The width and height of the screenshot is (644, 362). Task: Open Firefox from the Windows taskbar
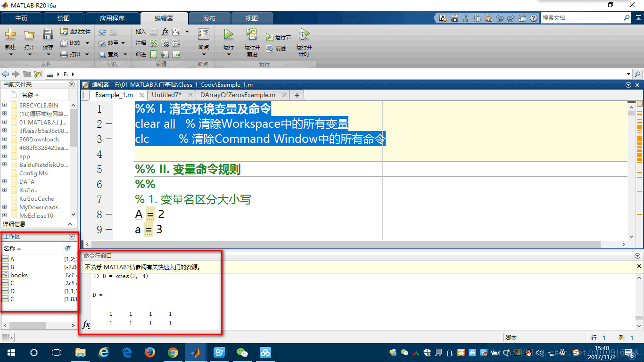pyautogui.click(x=150, y=352)
